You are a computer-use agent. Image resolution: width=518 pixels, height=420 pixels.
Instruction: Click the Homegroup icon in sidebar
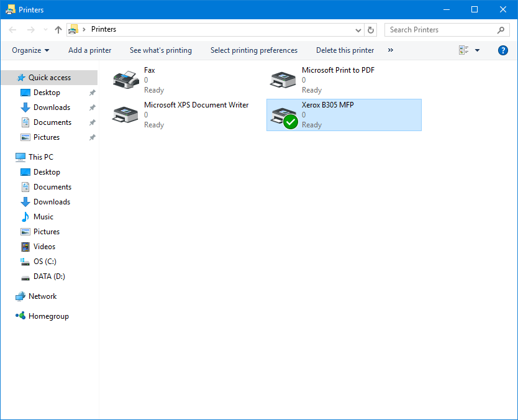point(20,316)
